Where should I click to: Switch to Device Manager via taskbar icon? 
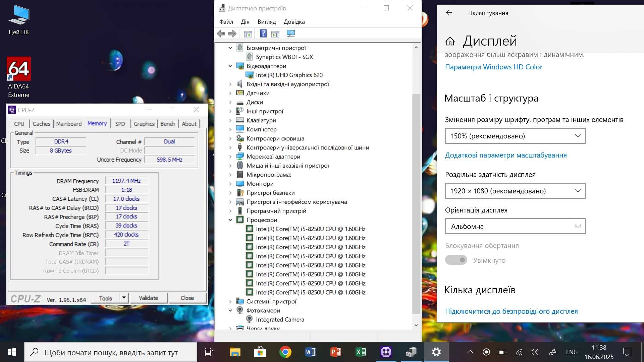click(x=411, y=352)
